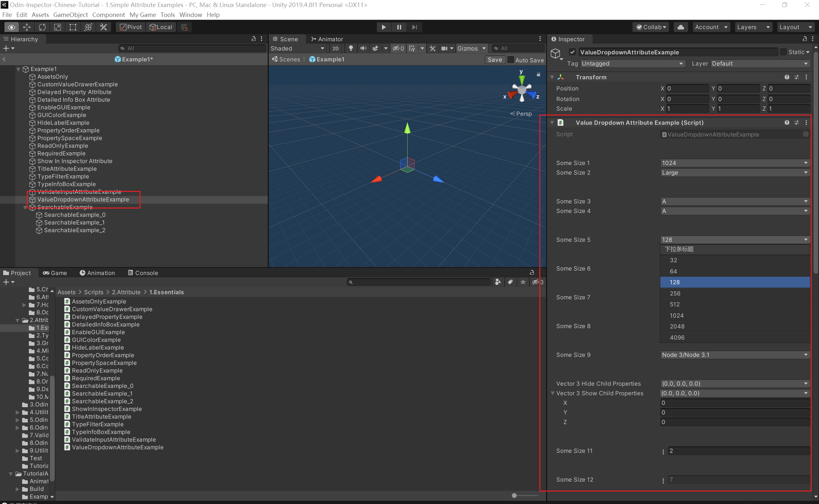
Task: Search by type in Project panel
Action: pyautogui.click(x=498, y=282)
